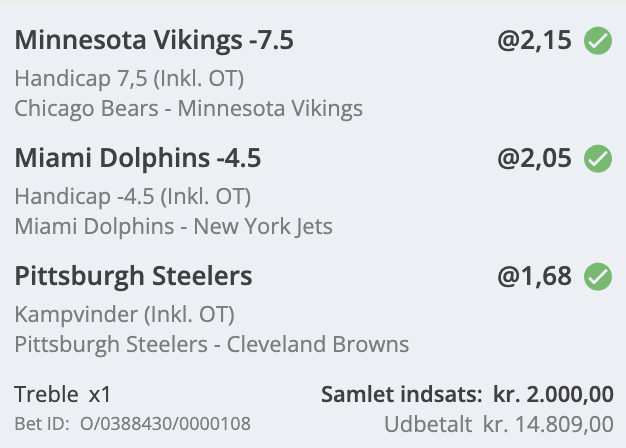The image size is (626, 448).
Task: Click the Handicap -4.5 (Inkl. OT) market label
Action: point(133,196)
